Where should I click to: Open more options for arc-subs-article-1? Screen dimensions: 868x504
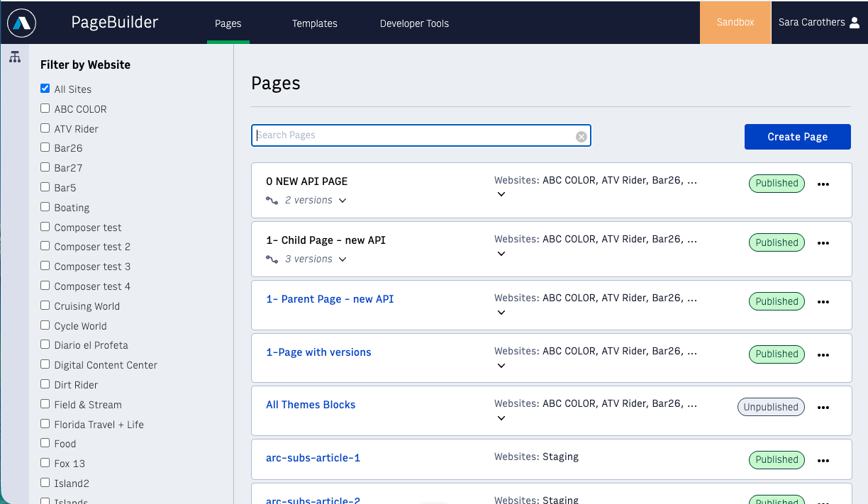pos(823,461)
